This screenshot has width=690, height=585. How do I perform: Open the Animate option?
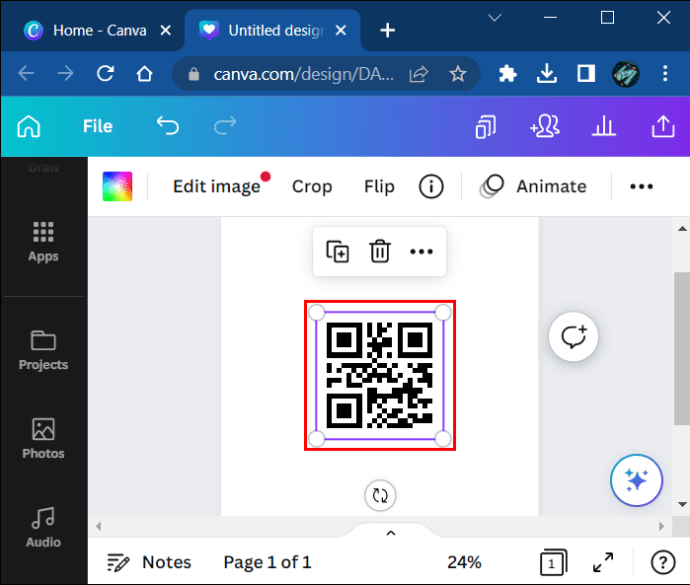coord(533,187)
